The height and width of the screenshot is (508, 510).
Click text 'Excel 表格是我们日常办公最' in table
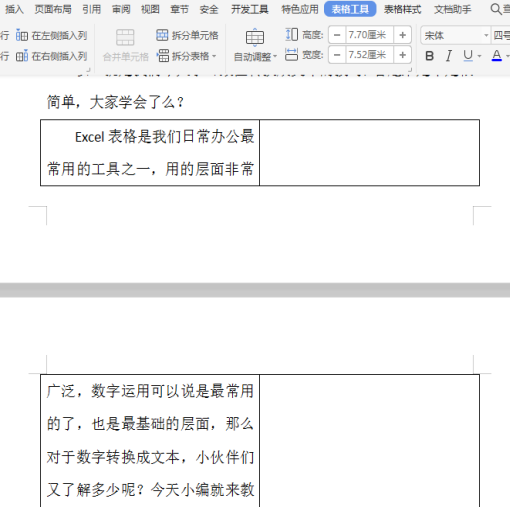click(165, 136)
